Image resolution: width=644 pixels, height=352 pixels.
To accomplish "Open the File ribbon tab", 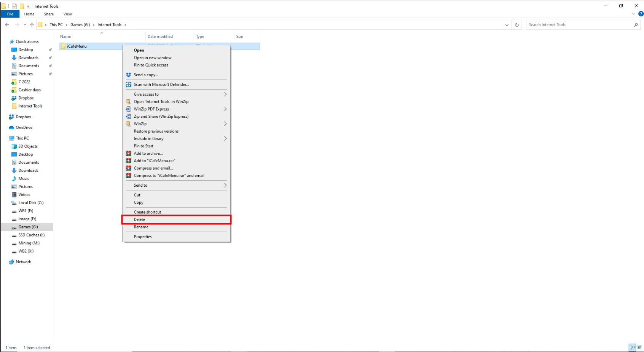I will (10, 14).
